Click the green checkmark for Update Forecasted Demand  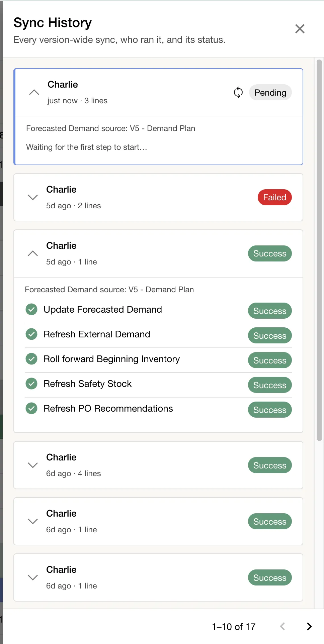31,309
